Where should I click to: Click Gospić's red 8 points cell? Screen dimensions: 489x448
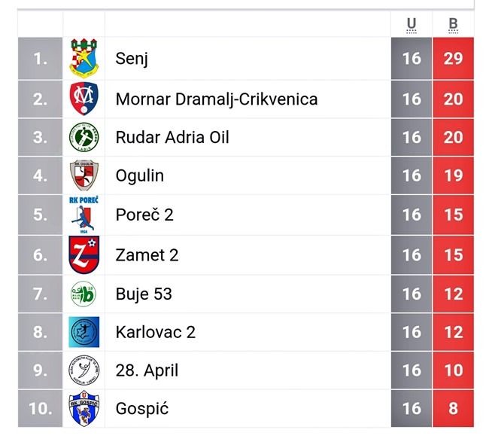453,409
